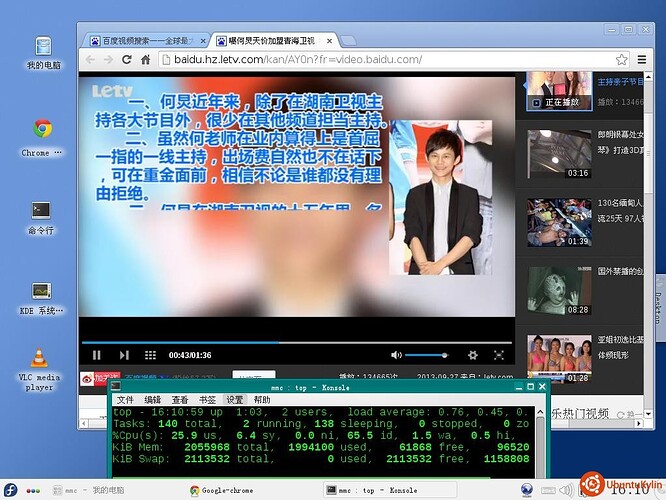Open Konsole 文件 menu

coord(125,400)
